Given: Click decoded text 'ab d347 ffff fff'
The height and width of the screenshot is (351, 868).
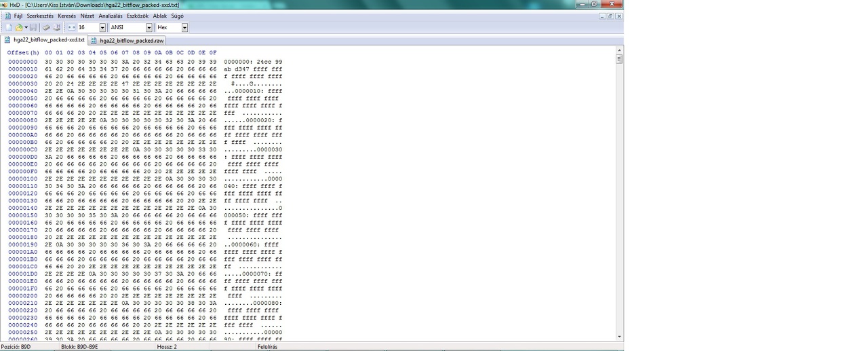Looking at the screenshot, I should [253, 69].
